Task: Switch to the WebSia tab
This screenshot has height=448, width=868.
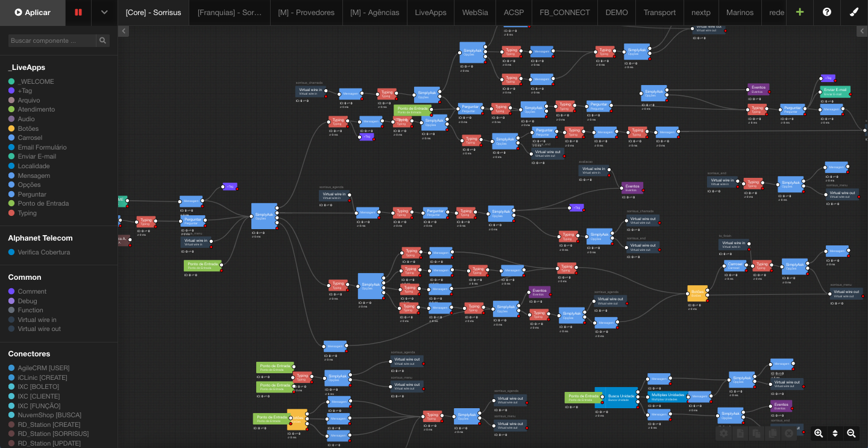Action: [x=475, y=12]
